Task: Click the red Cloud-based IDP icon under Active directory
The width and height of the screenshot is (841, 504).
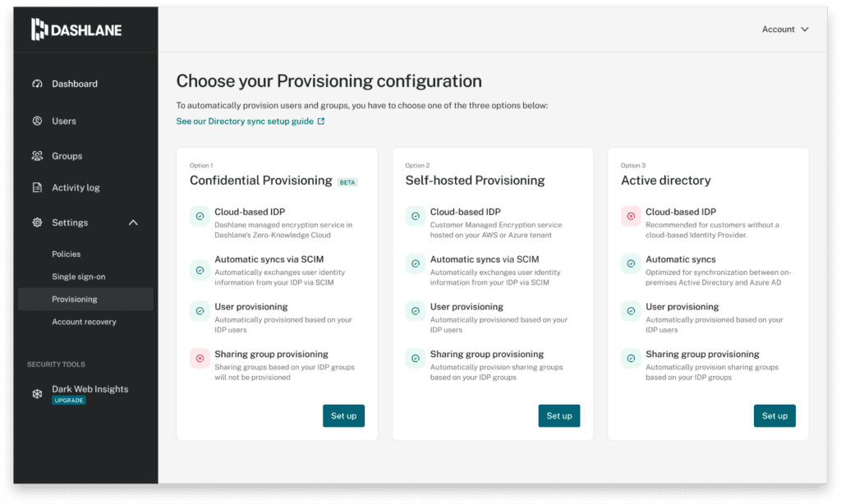Action: (629, 216)
